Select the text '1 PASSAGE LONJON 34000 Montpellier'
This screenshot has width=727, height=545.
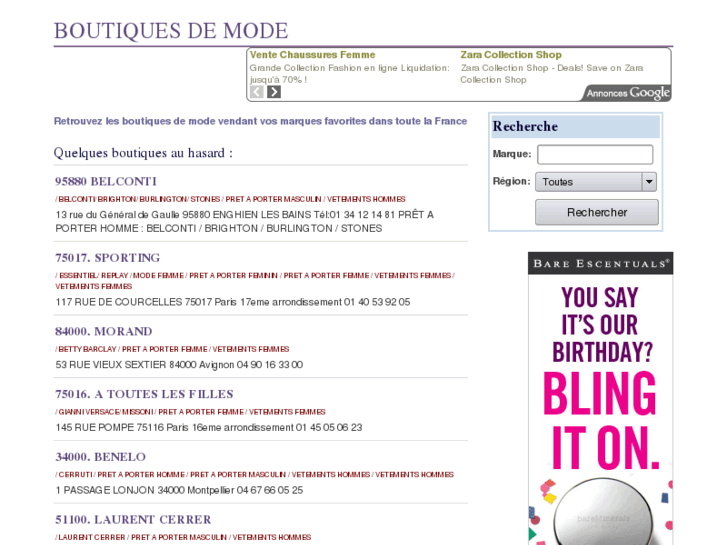coord(145,490)
